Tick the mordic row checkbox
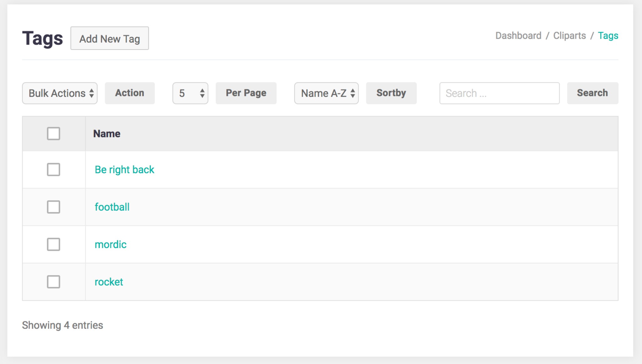Image resolution: width=642 pixels, height=364 pixels. point(53,244)
